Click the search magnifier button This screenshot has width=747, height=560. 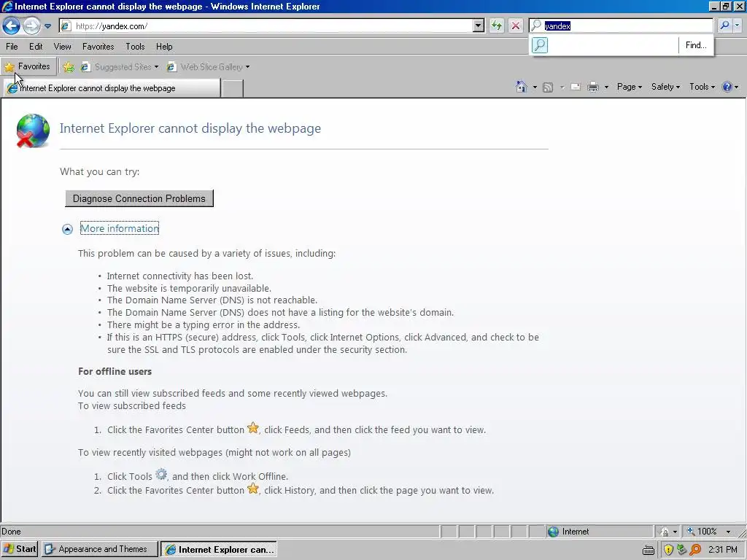[x=724, y=26]
